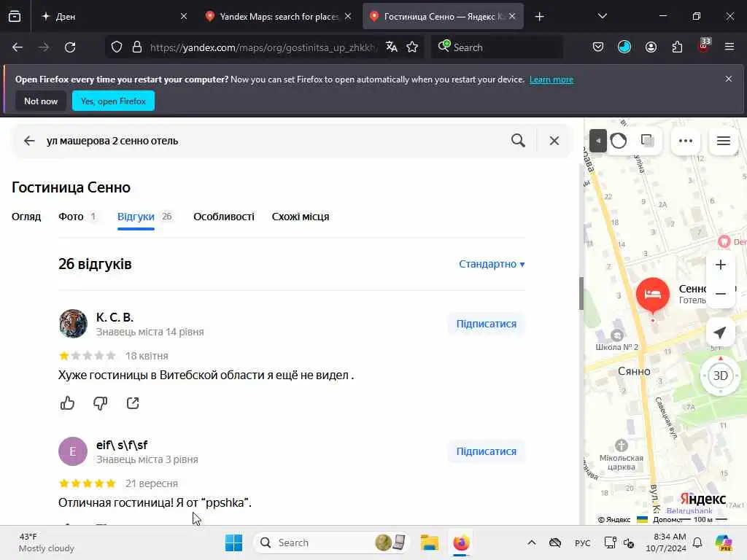Image resolution: width=747 pixels, height=560 pixels.
Task: Click the my location arrow button
Action: click(720, 332)
